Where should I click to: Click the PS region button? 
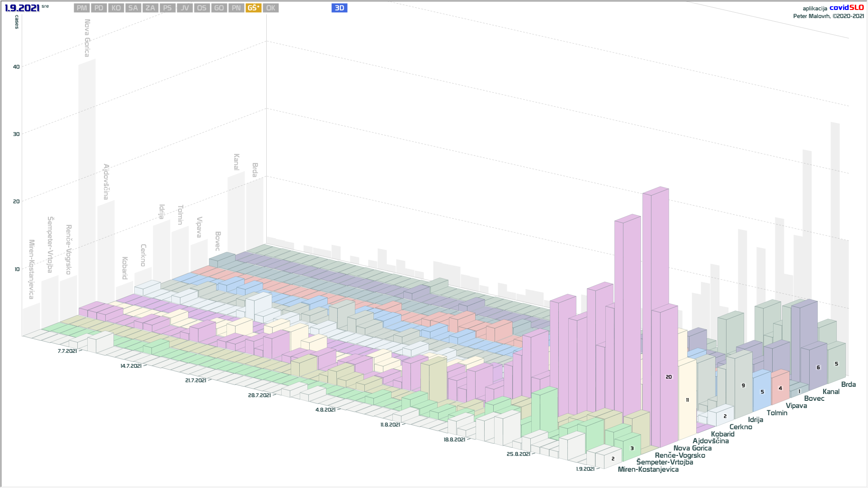(x=167, y=8)
